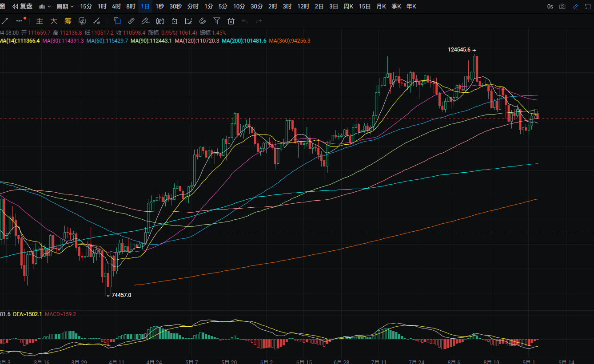Expand the 周期 period dropdown
Image resolution: width=594 pixels, height=364 pixels.
[65, 7]
